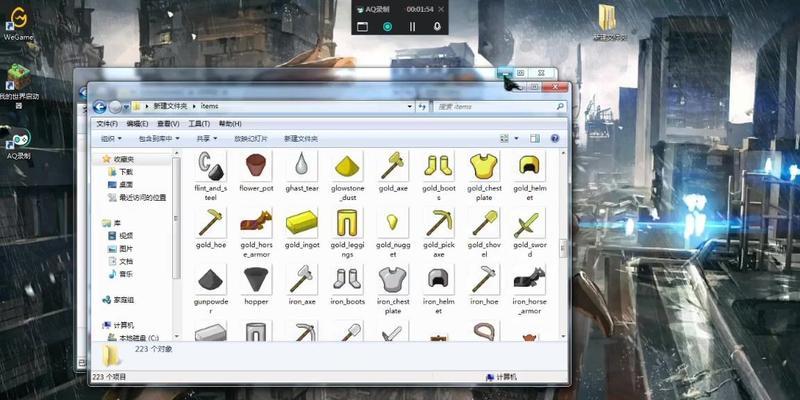The image size is (800, 400).
Task: Select the gold_pickaxe file
Action: coord(438,222)
